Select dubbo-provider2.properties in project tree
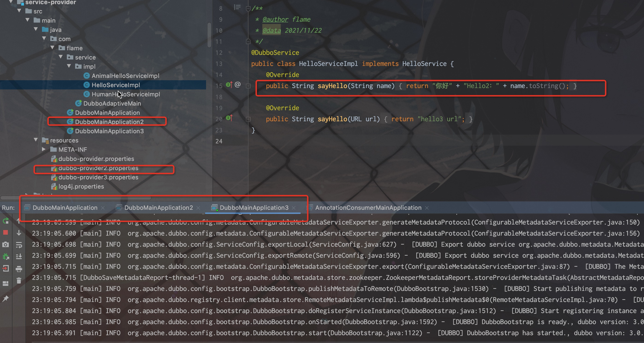Screen dimensions: 644x343 pos(98,168)
